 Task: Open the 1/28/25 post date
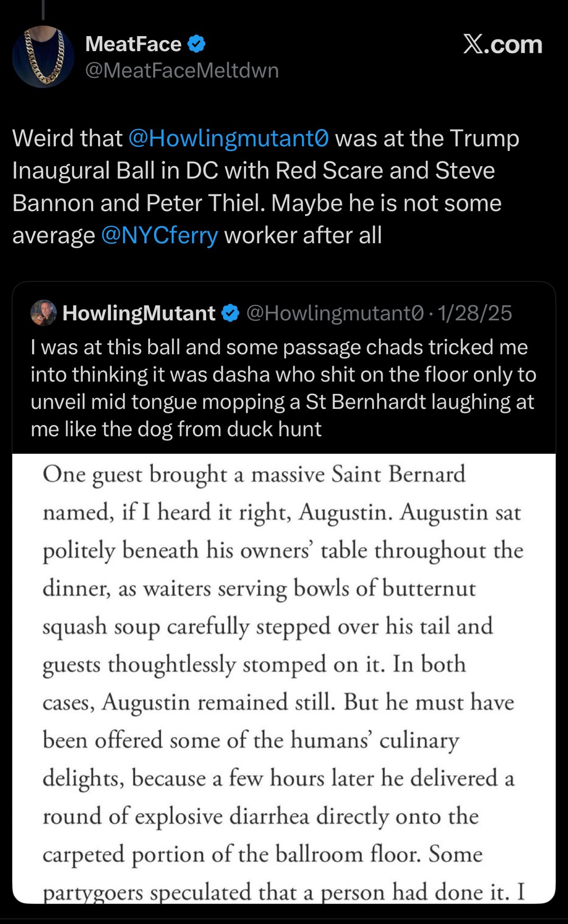click(x=475, y=313)
